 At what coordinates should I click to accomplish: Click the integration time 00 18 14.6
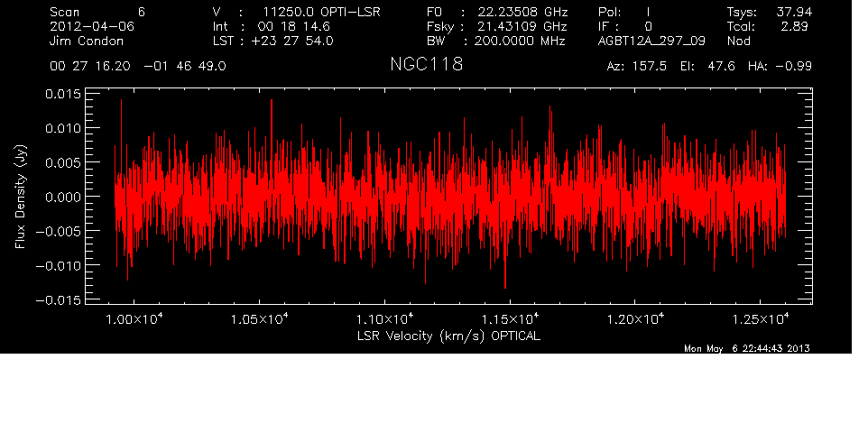tap(293, 26)
